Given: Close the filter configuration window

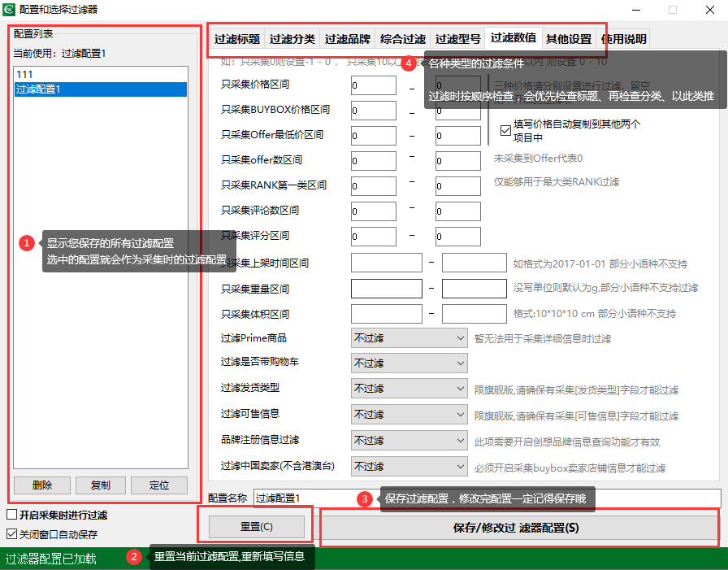Looking at the screenshot, I should [x=710, y=10].
